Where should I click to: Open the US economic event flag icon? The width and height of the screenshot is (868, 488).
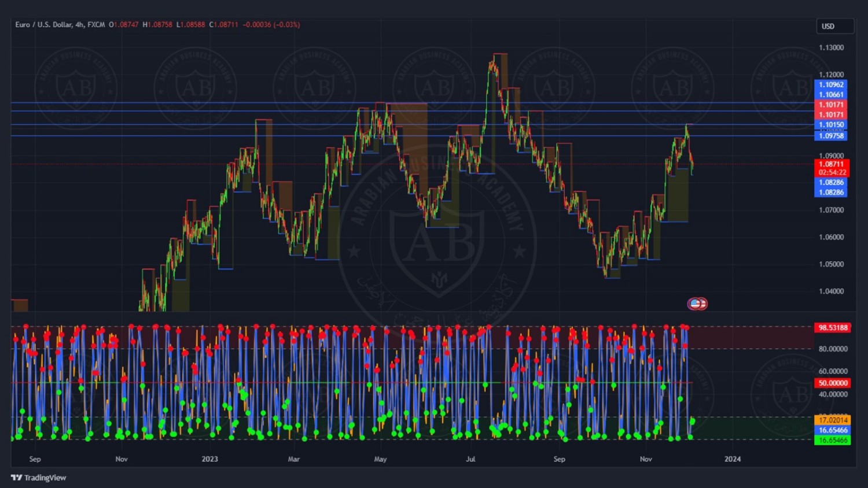pos(697,304)
